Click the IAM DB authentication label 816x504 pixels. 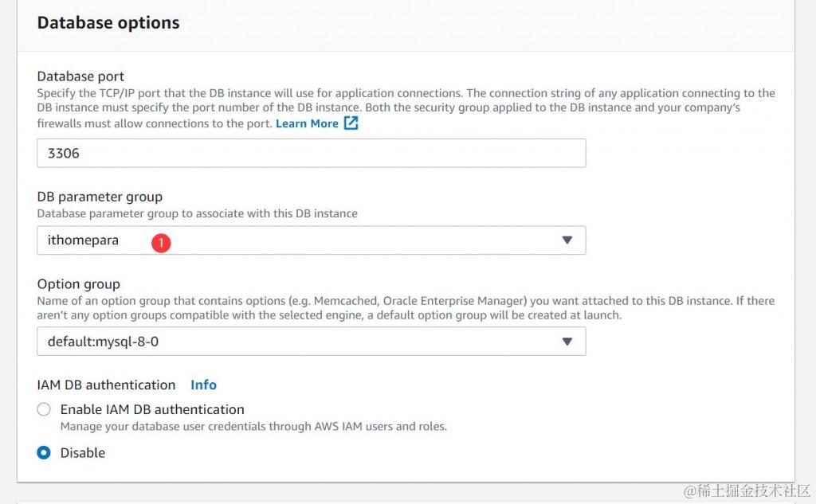(106, 385)
